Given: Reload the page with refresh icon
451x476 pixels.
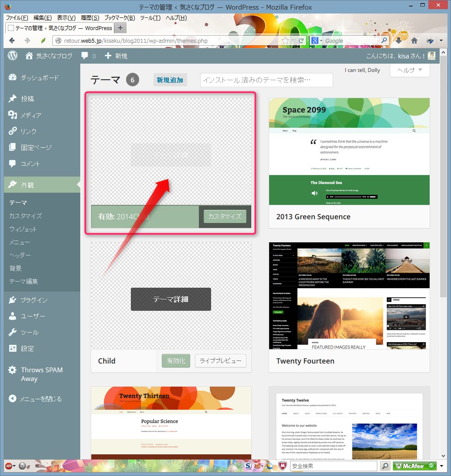Looking at the screenshot, I should click(x=301, y=41).
